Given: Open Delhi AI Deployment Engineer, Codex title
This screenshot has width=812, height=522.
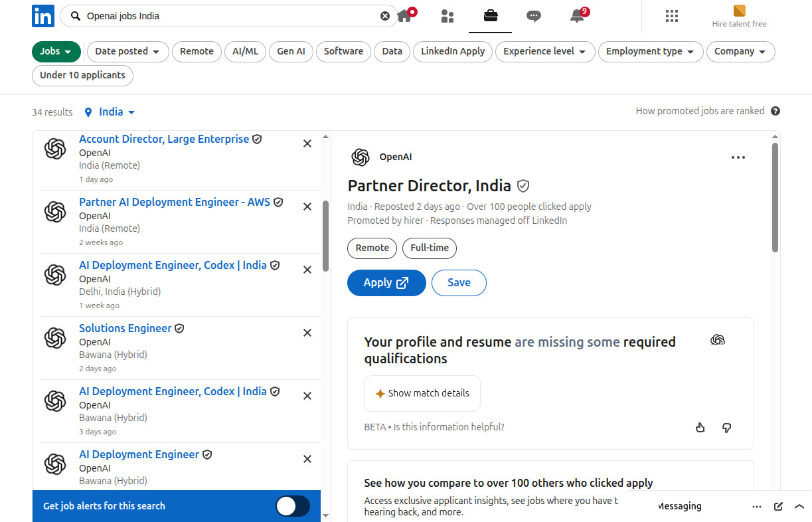Looking at the screenshot, I should [173, 265].
